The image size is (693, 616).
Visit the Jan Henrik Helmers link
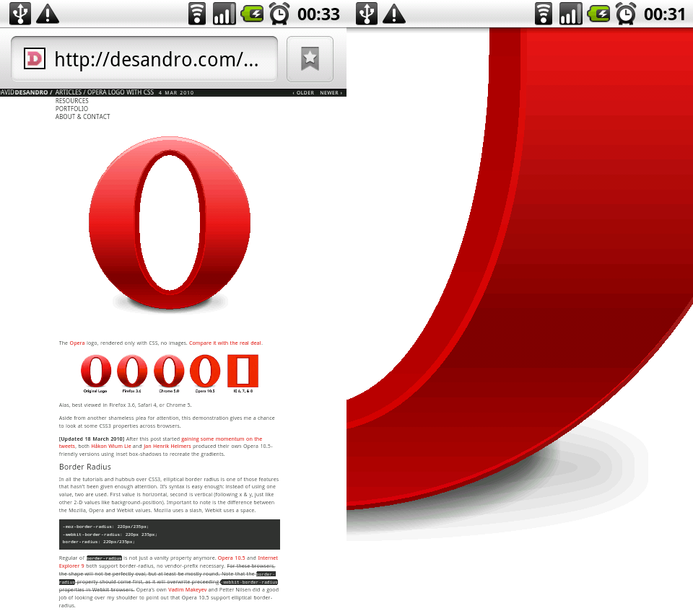pyautogui.click(x=167, y=446)
